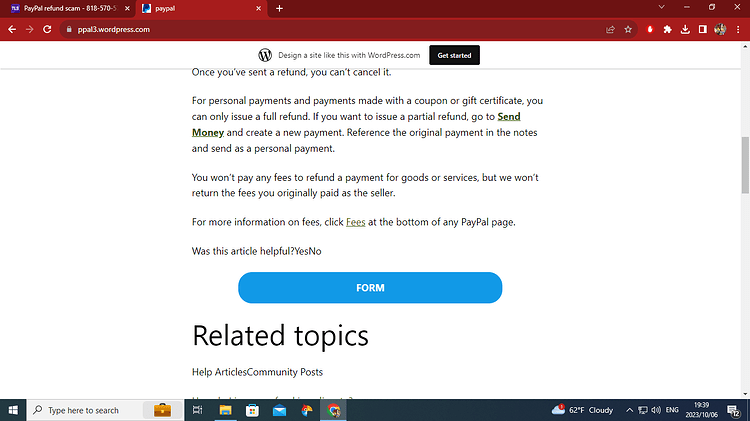The width and height of the screenshot is (750, 421).
Task: Click the Related topics heading
Action: (280, 336)
